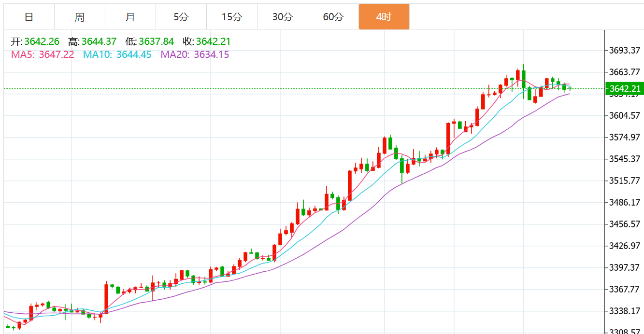
Task: Click the highlighted 4时 tab
Action: coord(384,17)
